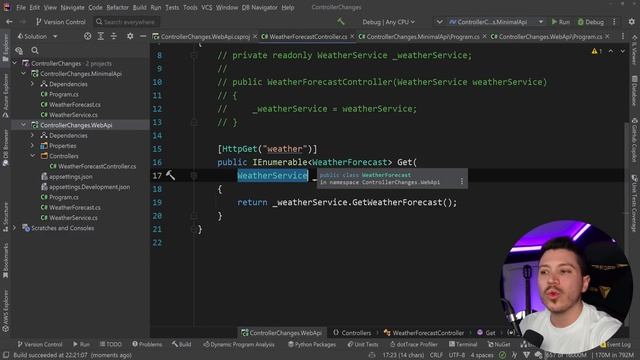
Task: Open Unit Tests tool window
Action: 363,344
